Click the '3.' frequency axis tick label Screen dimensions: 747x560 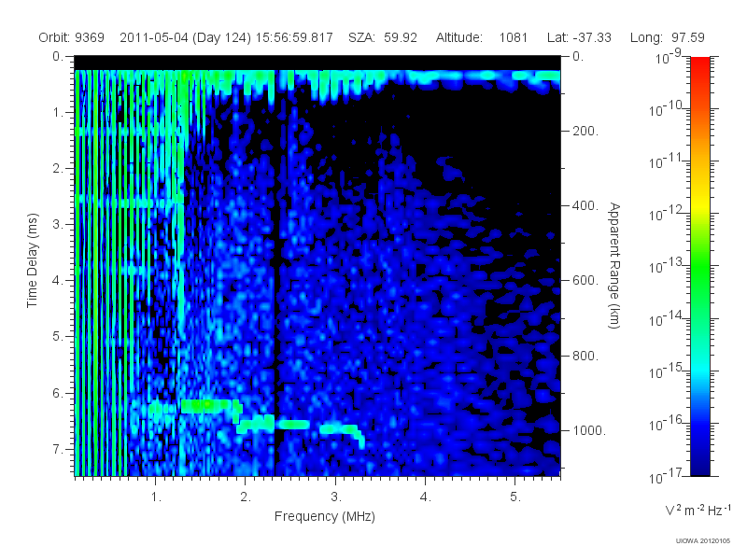336,497
